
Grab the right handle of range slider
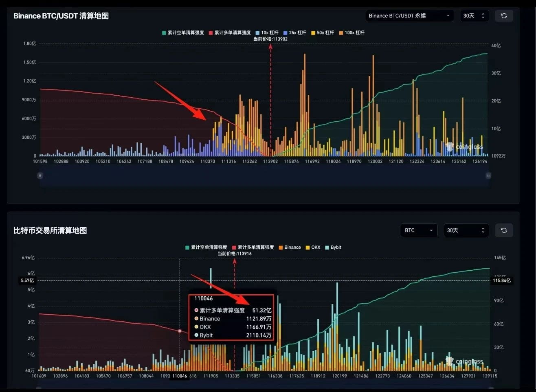[488, 175]
